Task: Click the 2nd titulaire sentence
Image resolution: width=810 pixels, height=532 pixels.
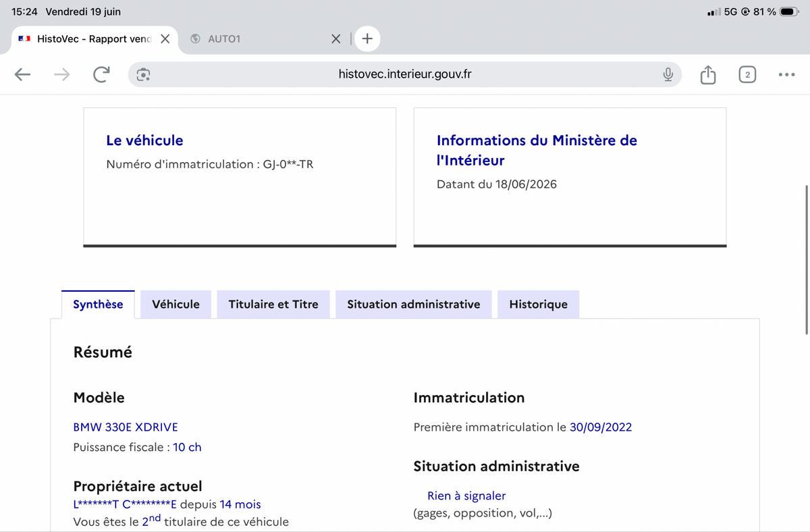Action: [181, 521]
